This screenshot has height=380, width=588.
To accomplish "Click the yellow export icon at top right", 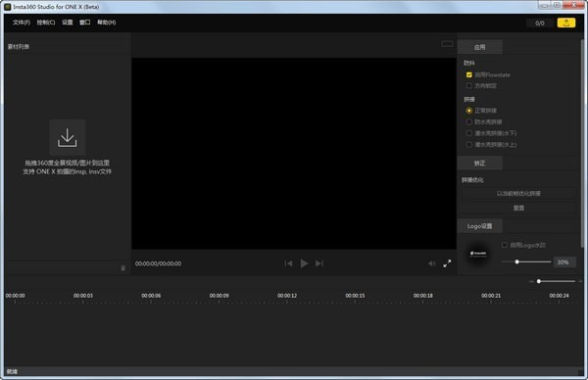I will coord(565,23).
